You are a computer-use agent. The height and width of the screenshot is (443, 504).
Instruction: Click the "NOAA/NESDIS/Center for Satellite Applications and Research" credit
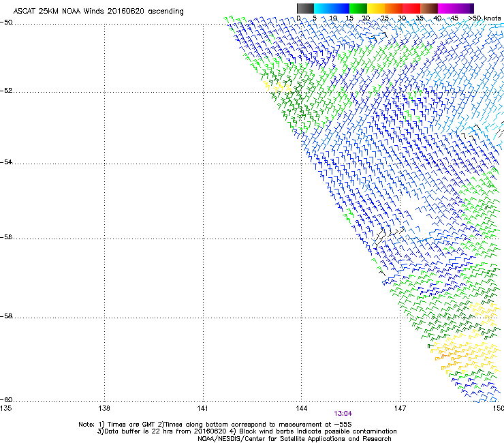(x=294, y=439)
